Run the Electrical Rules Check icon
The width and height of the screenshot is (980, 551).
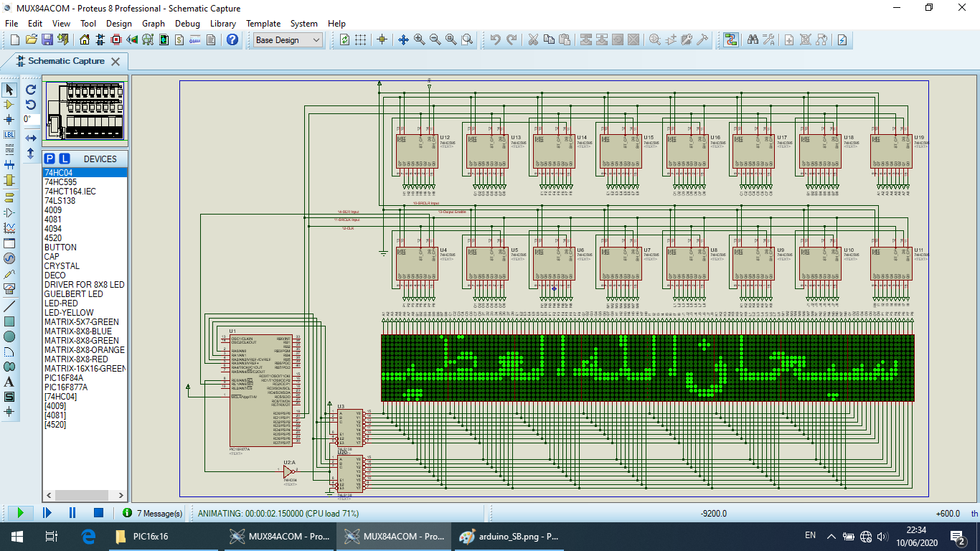[842, 40]
